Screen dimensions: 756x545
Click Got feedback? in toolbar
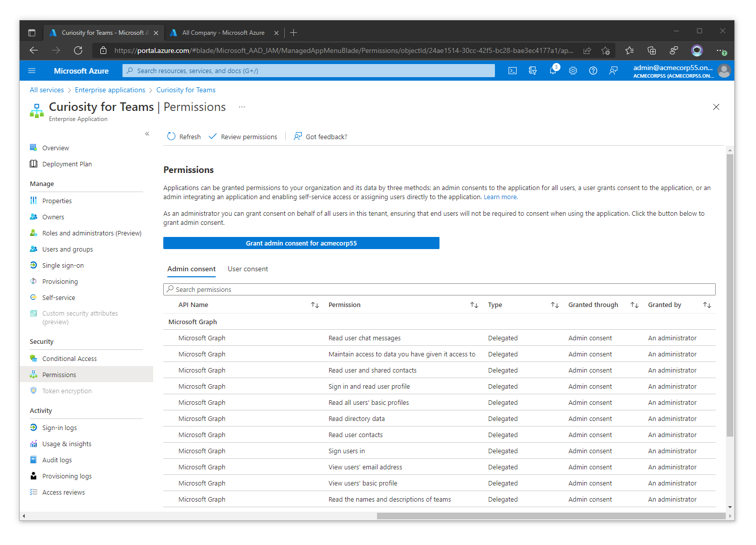pyautogui.click(x=321, y=137)
